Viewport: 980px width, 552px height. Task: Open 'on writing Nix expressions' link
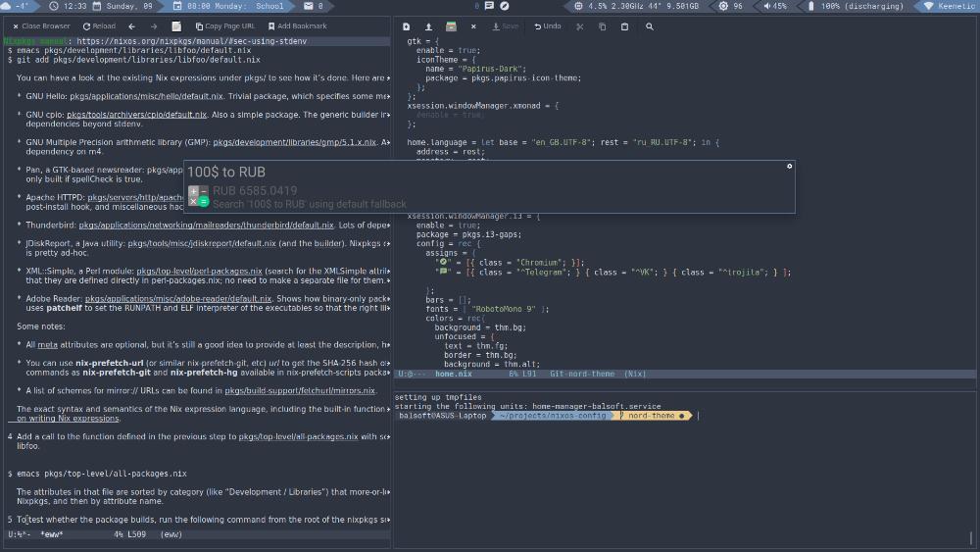coord(68,419)
